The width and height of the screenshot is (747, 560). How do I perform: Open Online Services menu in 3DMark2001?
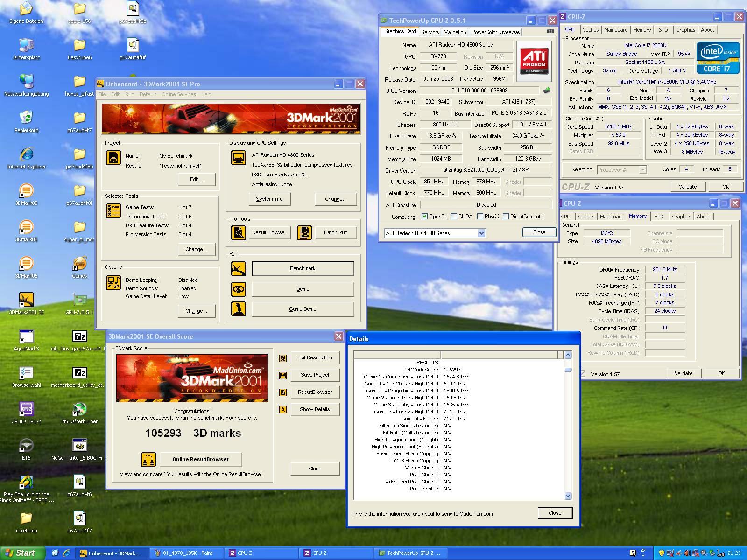(x=179, y=94)
